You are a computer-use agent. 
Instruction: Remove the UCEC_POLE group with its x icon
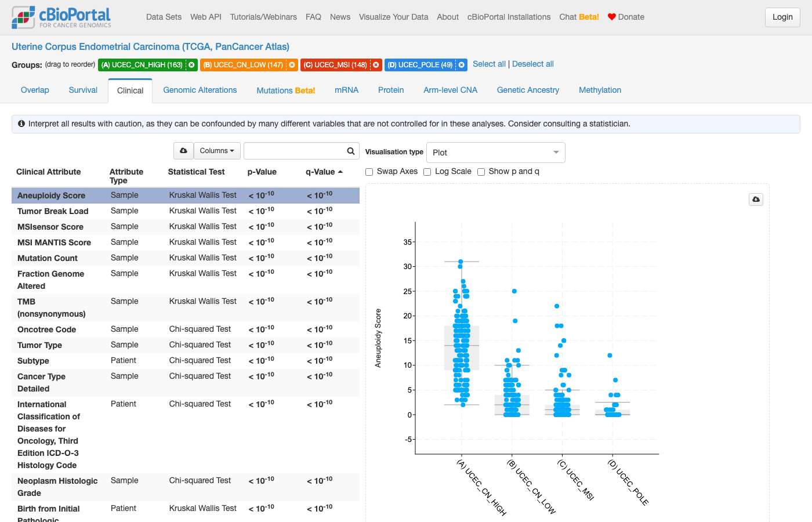[x=462, y=65]
